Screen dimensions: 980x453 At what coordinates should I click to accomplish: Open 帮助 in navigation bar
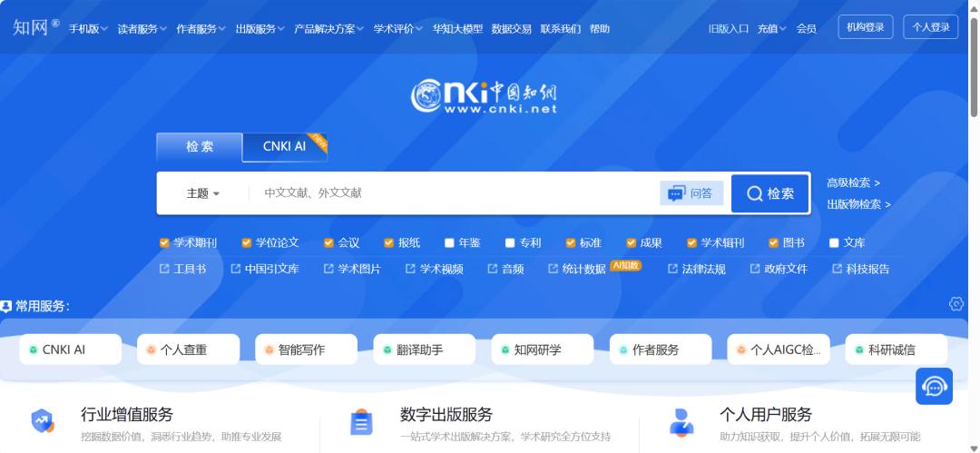600,29
